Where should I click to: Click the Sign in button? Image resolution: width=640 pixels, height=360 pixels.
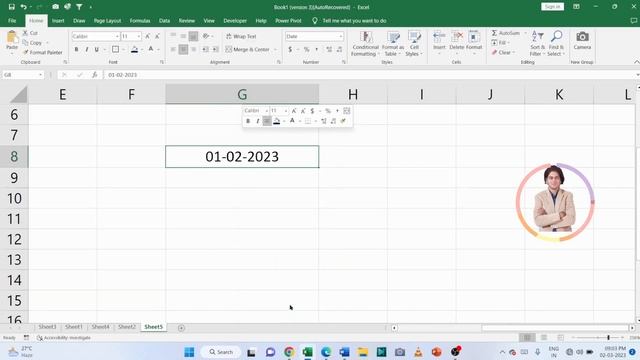(552, 7)
